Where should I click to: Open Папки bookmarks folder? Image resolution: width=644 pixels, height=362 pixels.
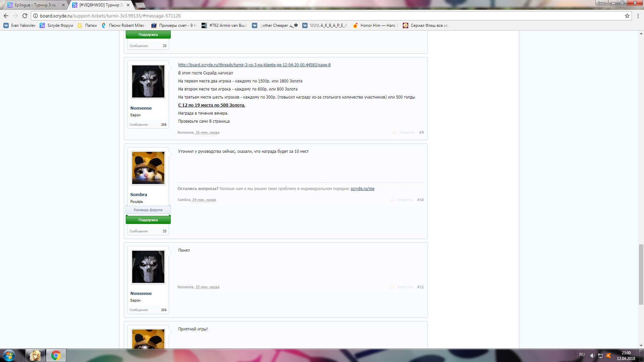[87, 25]
